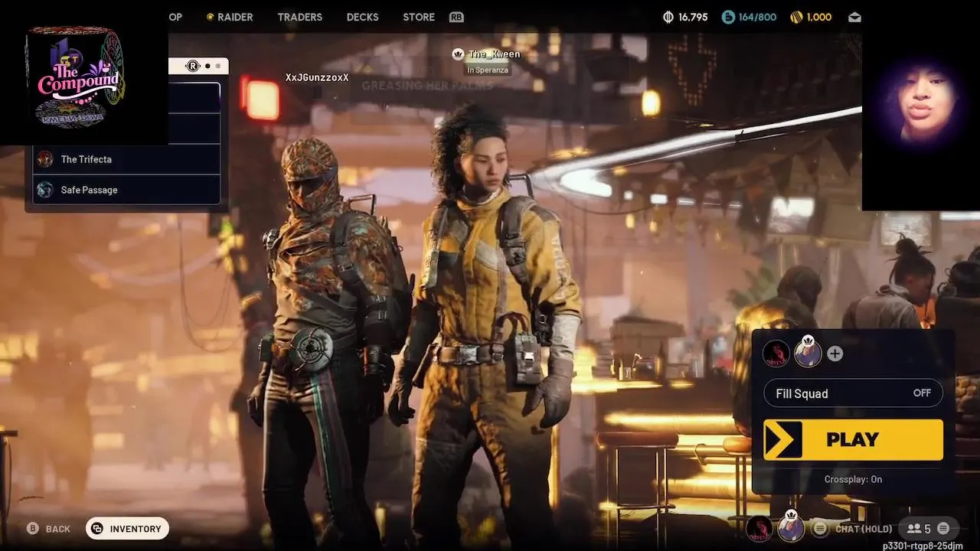
Task: Click the crown icon beside The_Kween name
Action: click(458, 54)
